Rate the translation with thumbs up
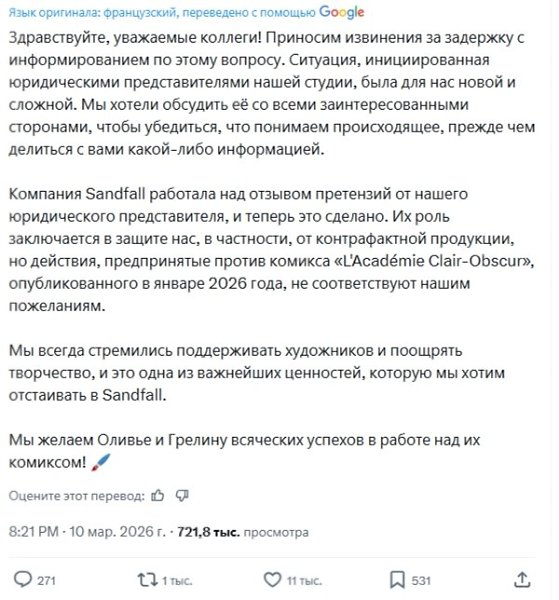This screenshot has width=559, height=600. point(158,496)
